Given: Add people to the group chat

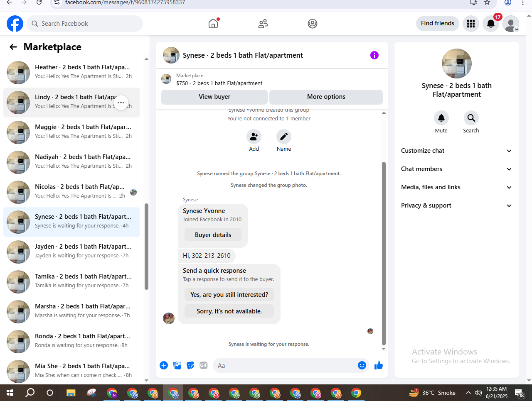Looking at the screenshot, I should [254, 137].
